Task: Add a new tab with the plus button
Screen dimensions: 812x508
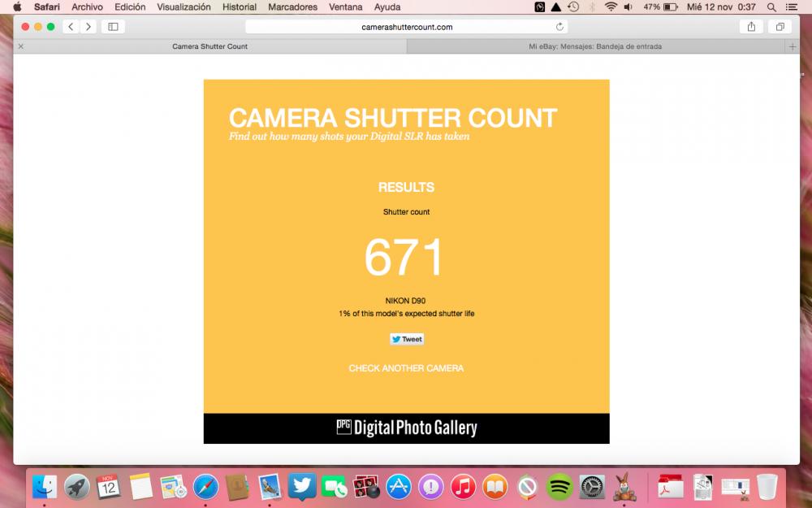Action: coord(793,46)
